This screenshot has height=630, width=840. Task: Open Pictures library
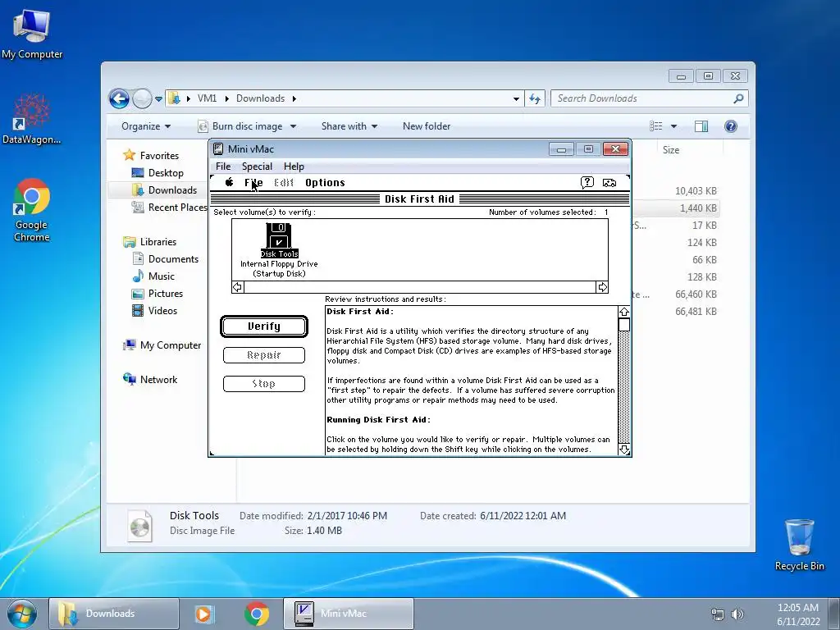point(157,294)
